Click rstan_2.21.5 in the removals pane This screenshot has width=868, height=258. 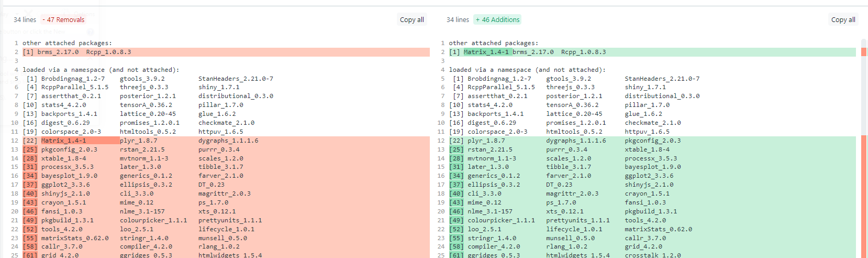pyautogui.click(x=142, y=149)
